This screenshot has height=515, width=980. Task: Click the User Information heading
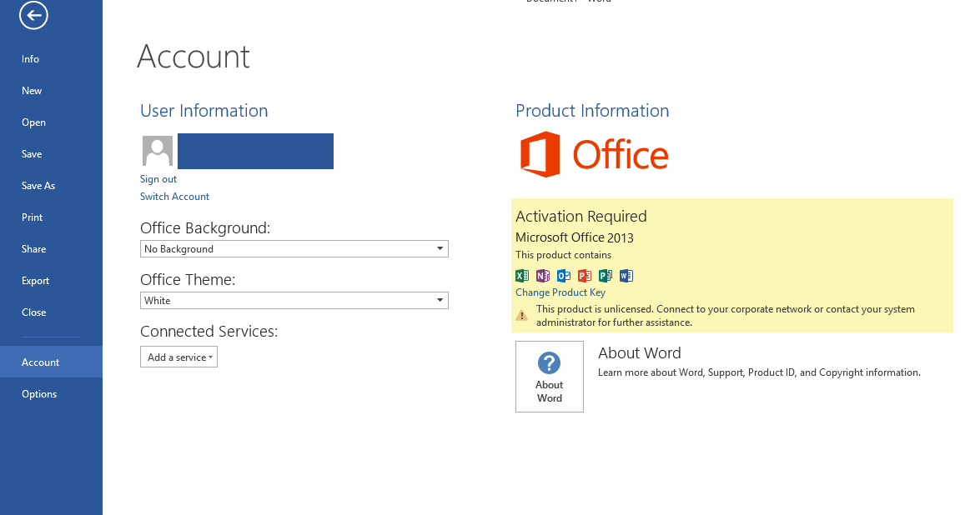point(204,111)
